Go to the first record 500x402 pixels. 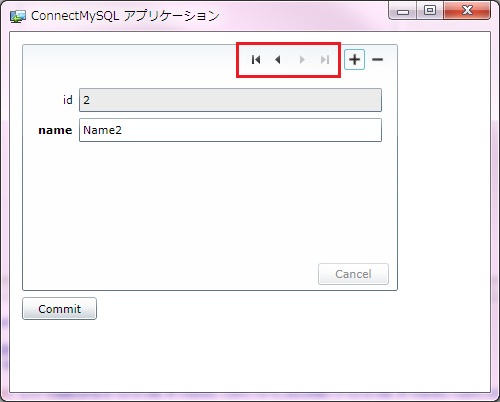pyautogui.click(x=256, y=60)
